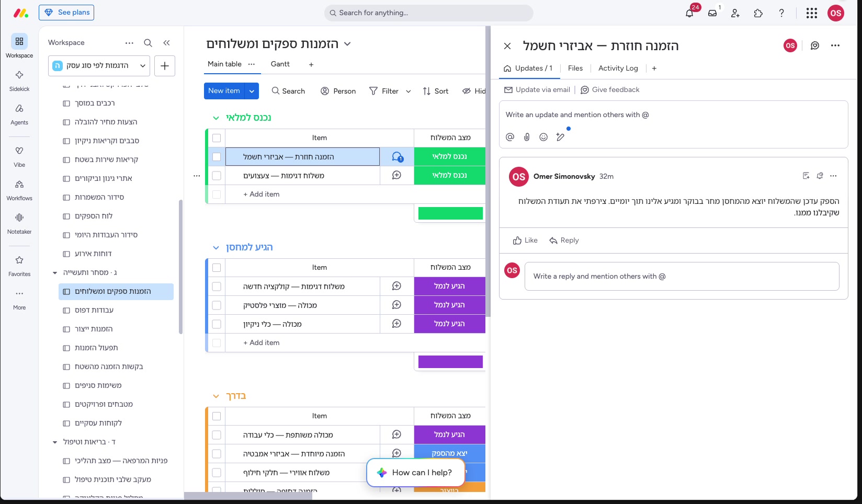Select the checkbox for הזמנה חוזרת — אביזרי חשמל
This screenshot has height=504, width=862.
[x=217, y=157]
